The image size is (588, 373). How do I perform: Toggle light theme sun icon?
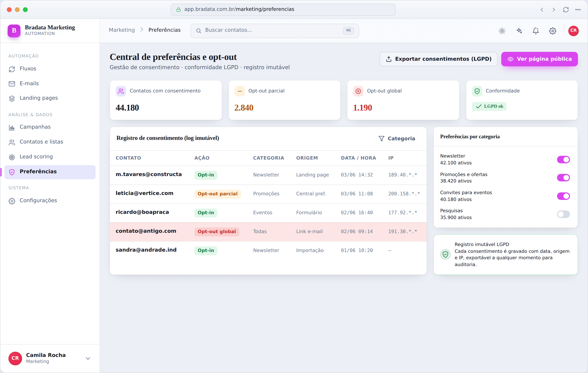tap(502, 31)
